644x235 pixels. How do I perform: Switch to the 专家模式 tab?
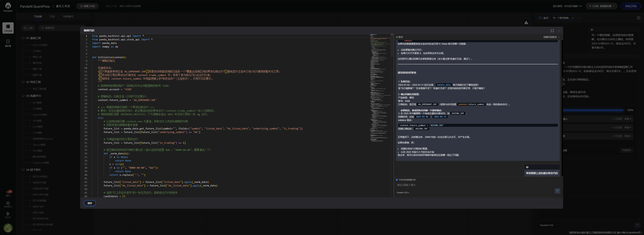[x=68, y=17]
